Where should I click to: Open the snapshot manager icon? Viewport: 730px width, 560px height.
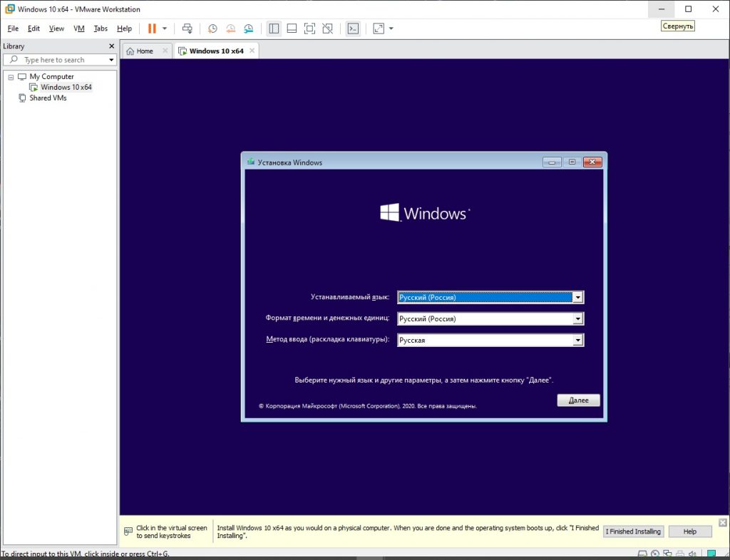point(249,28)
